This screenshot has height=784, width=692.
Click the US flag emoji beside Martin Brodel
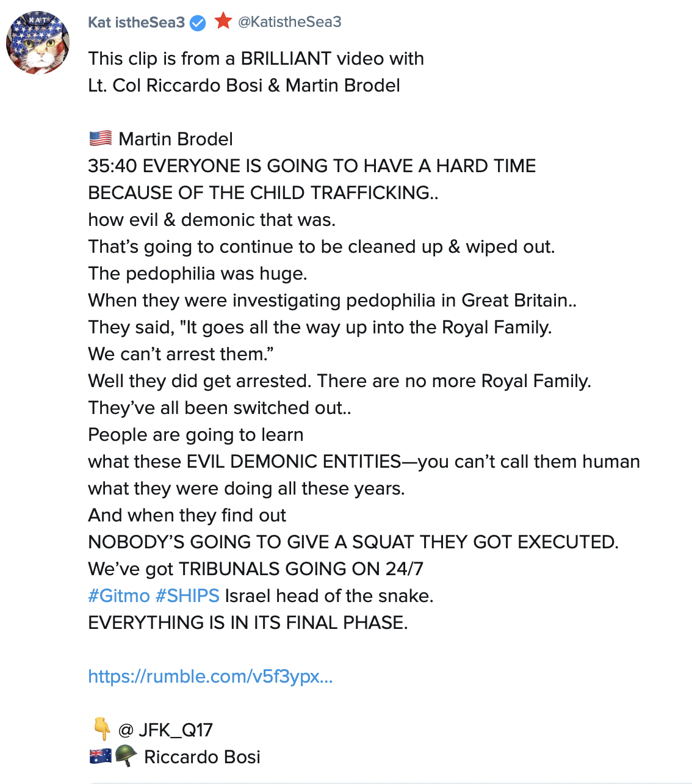(x=101, y=139)
